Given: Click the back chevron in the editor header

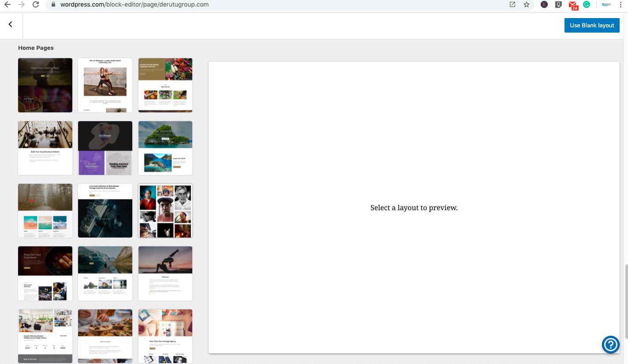Looking at the screenshot, I should pos(11,25).
